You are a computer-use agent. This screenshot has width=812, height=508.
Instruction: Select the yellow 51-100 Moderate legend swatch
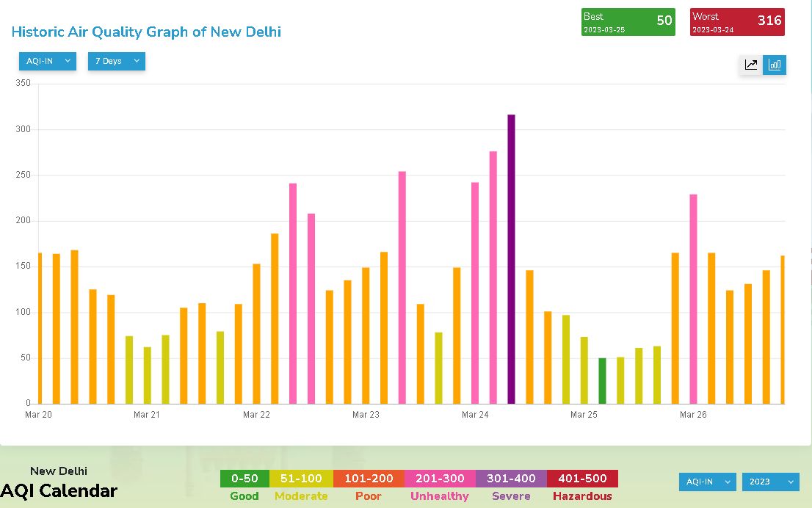tap(301, 479)
